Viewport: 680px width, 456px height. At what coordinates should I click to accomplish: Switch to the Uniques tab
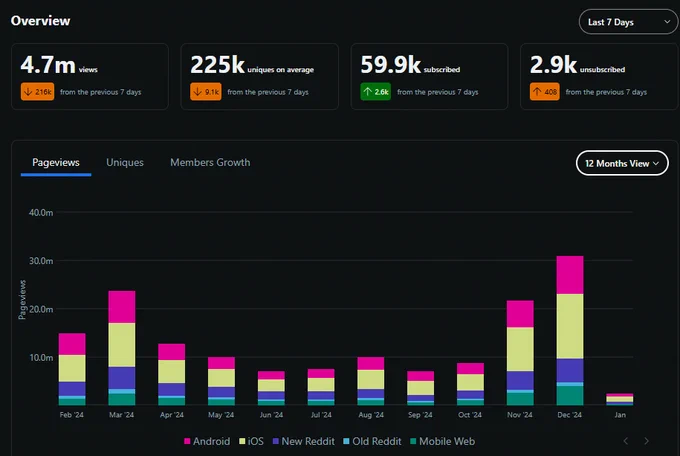[x=125, y=163]
